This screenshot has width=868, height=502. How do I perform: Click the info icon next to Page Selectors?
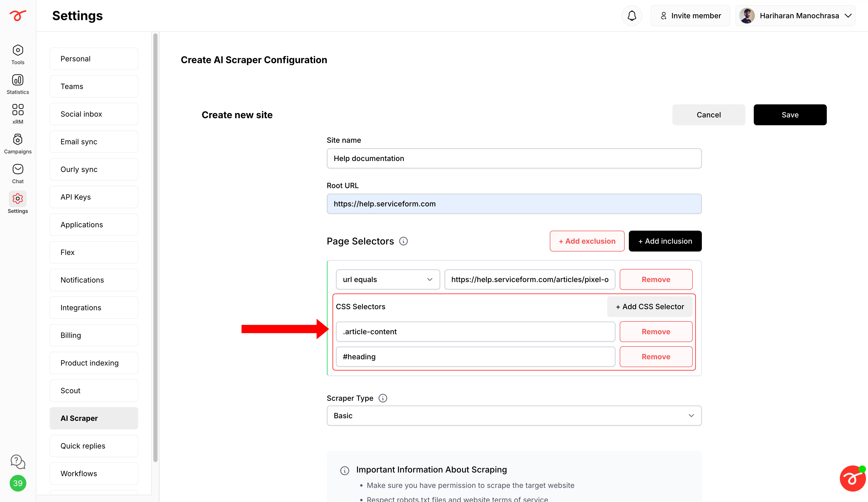point(403,241)
